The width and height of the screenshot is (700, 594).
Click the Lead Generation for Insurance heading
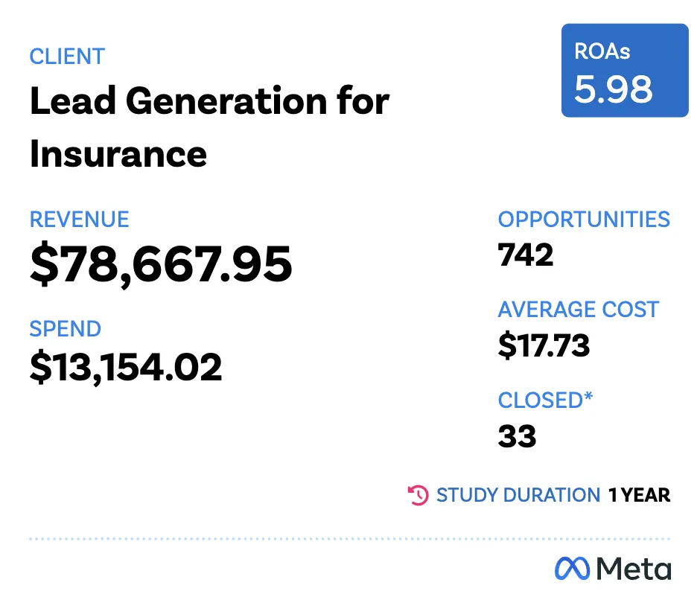click(209, 127)
